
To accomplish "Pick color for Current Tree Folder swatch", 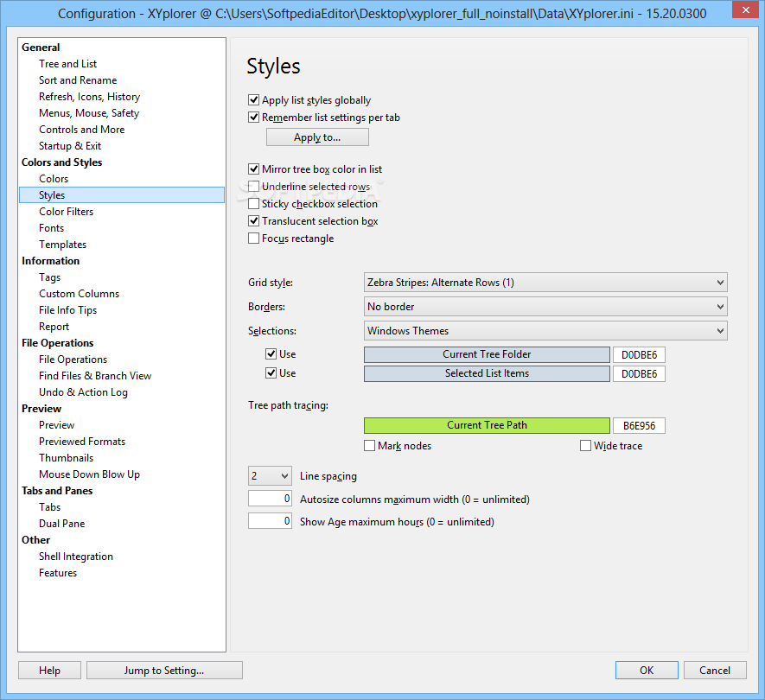I will (x=487, y=354).
